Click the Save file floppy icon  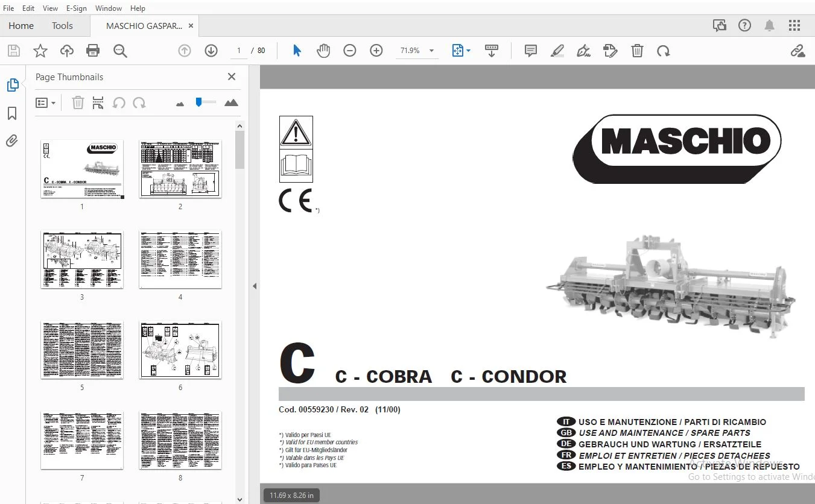[x=13, y=51]
